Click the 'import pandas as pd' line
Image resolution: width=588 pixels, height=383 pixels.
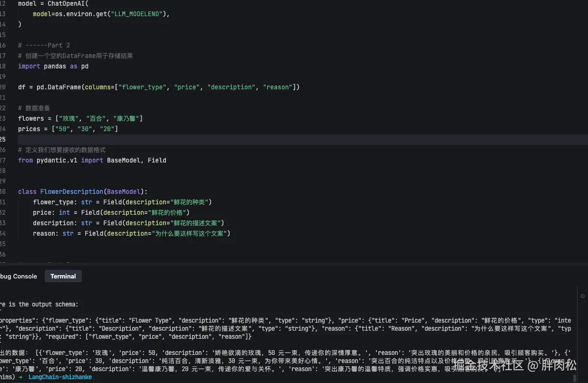[53, 66]
